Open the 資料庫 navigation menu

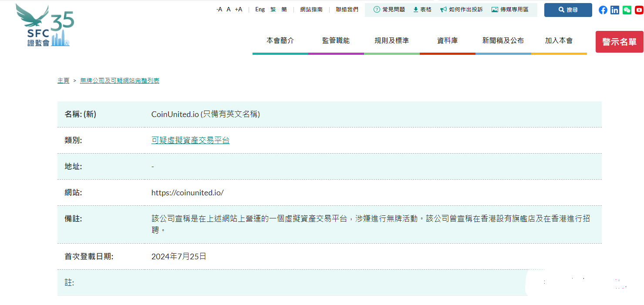[x=448, y=40]
